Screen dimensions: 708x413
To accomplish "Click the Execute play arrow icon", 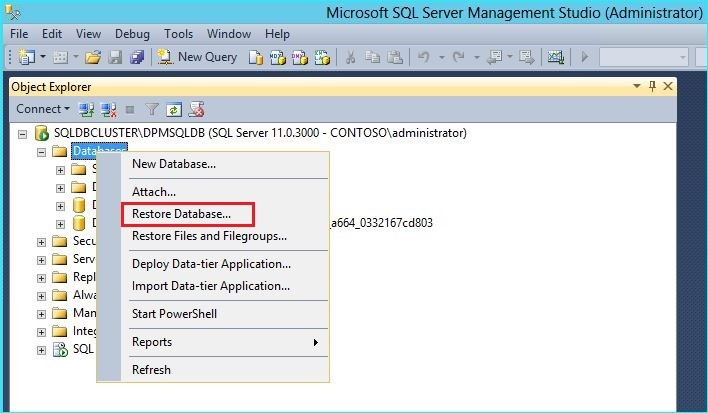I will (x=585, y=57).
